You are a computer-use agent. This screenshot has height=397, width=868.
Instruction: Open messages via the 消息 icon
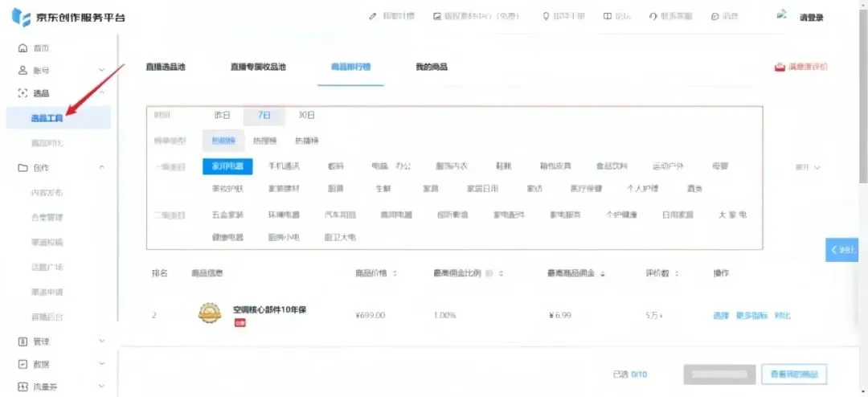tap(714, 17)
